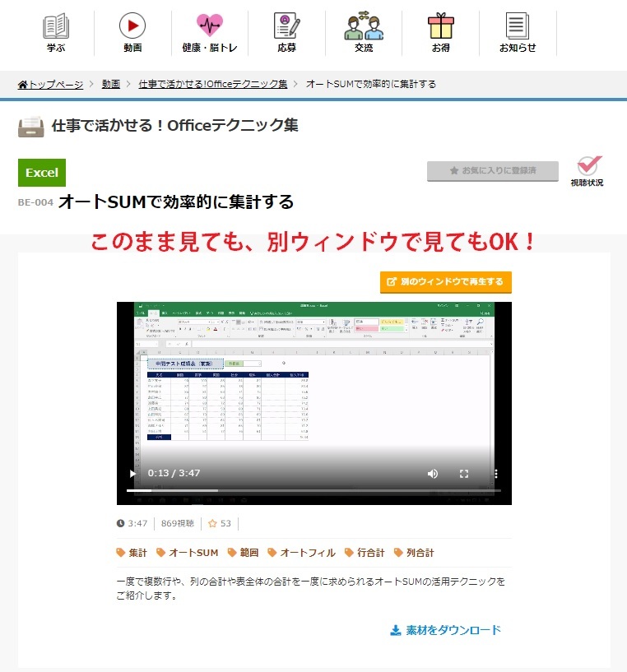Image resolution: width=627 pixels, height=672 pixels.
Task: Play the video using play button
Action: tap(132, 473)
